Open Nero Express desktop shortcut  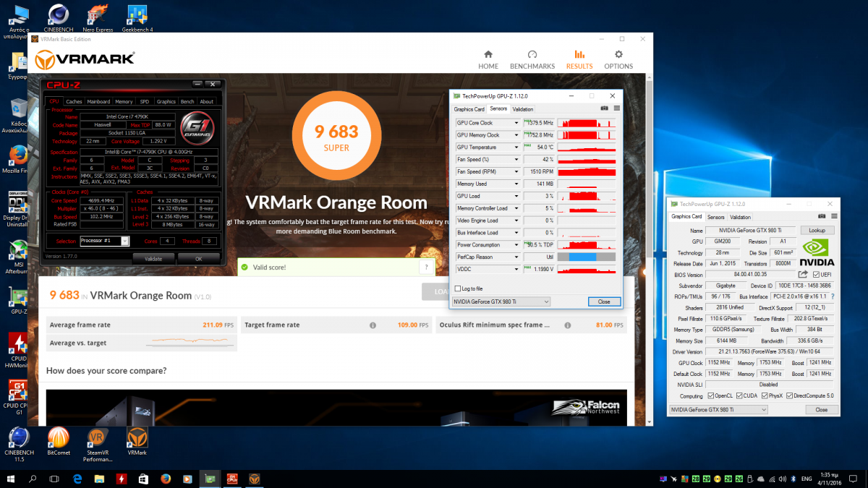98,17
